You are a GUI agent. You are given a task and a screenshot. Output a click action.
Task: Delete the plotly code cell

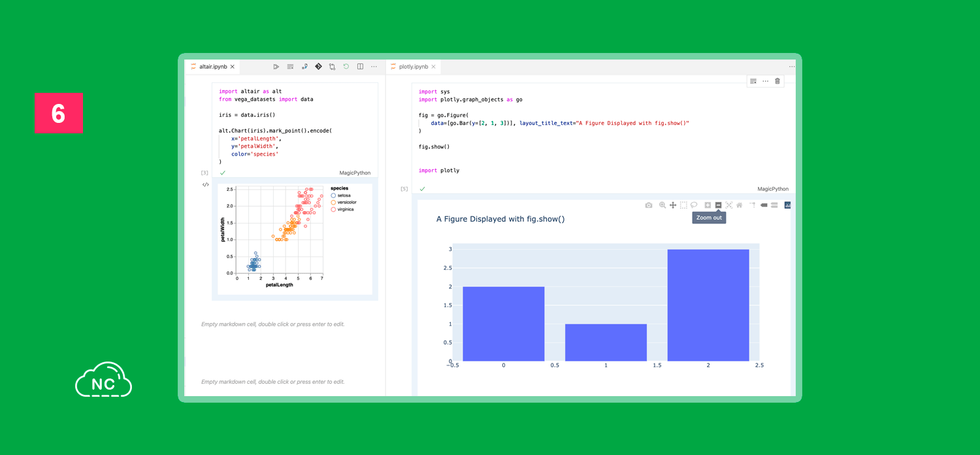[x=777, y=81]
